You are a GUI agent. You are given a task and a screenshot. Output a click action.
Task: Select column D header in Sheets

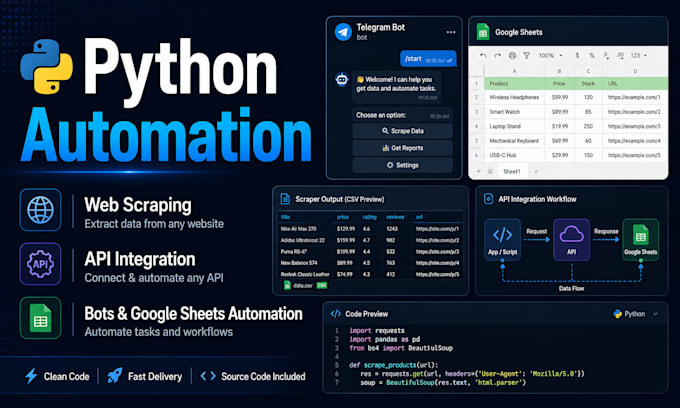click(x=635, y=71)
